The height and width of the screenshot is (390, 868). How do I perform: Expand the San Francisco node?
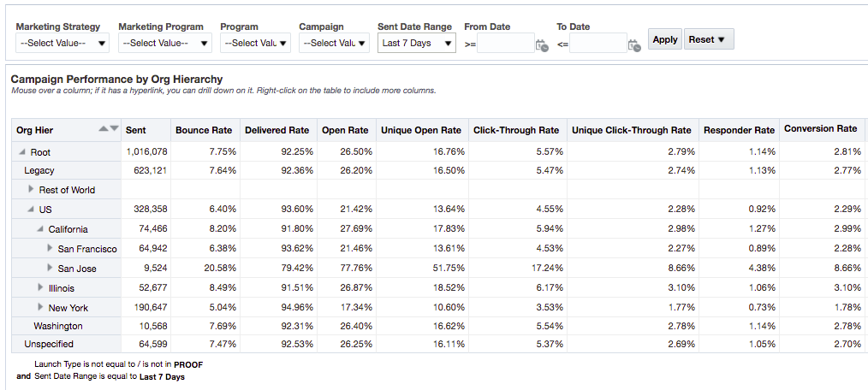click(50, 249)
